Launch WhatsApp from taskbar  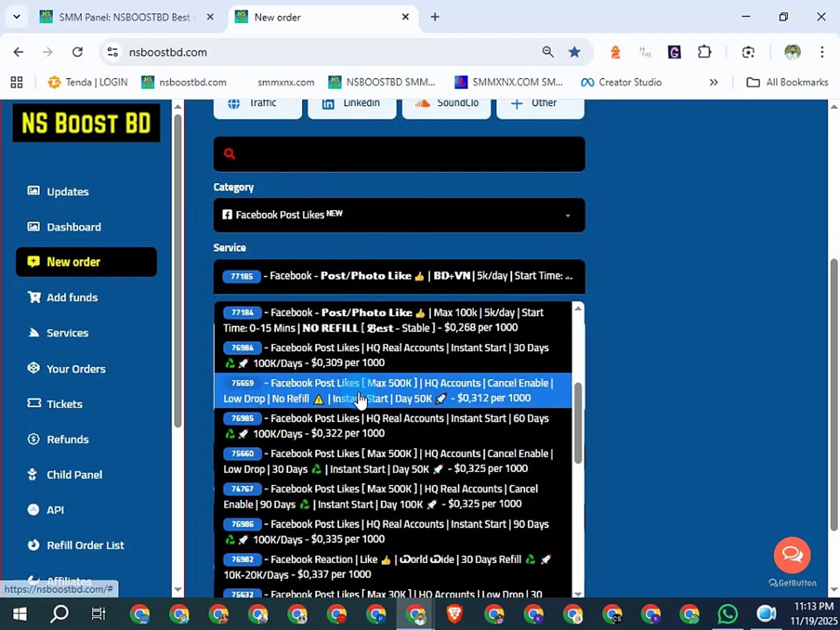(728, 614)
